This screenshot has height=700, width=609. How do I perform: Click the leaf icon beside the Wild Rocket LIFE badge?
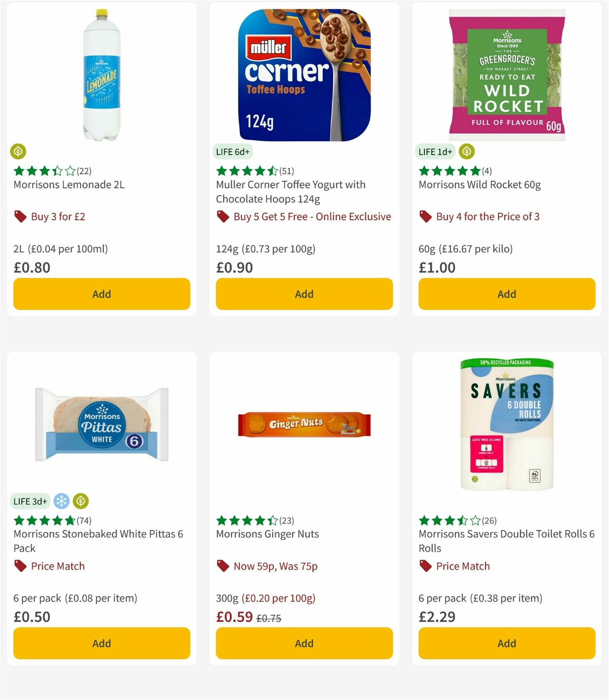pyautogui.click(x=466, y=151)
